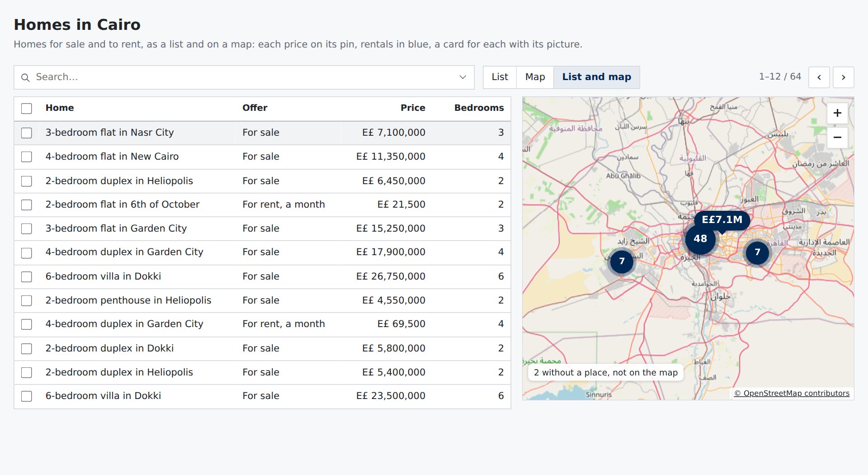Screen dimensions: 868x475
Task: Click the price E£ 5,400,000
Action: click(x=394, y=372)
